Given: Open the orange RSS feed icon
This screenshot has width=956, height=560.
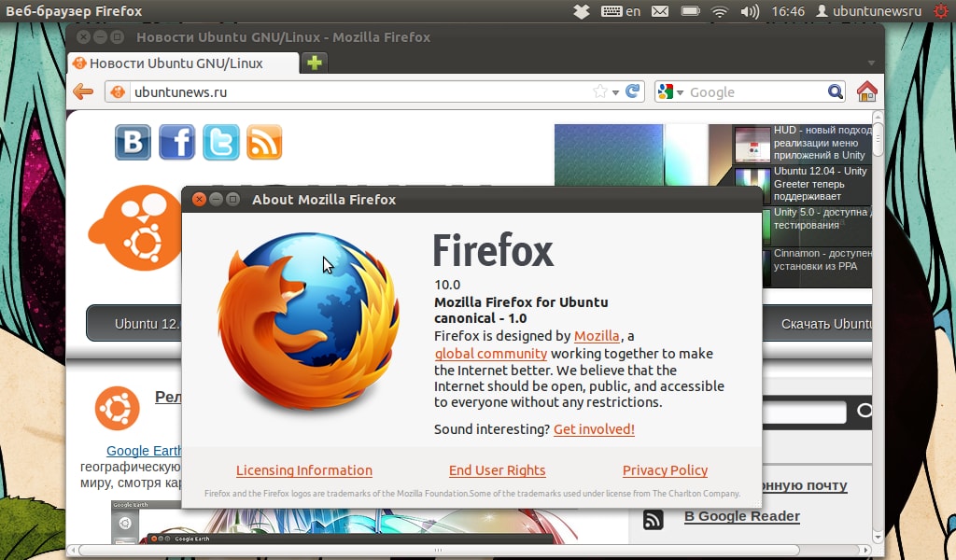Looking at the screenshot, I should 264,142.
